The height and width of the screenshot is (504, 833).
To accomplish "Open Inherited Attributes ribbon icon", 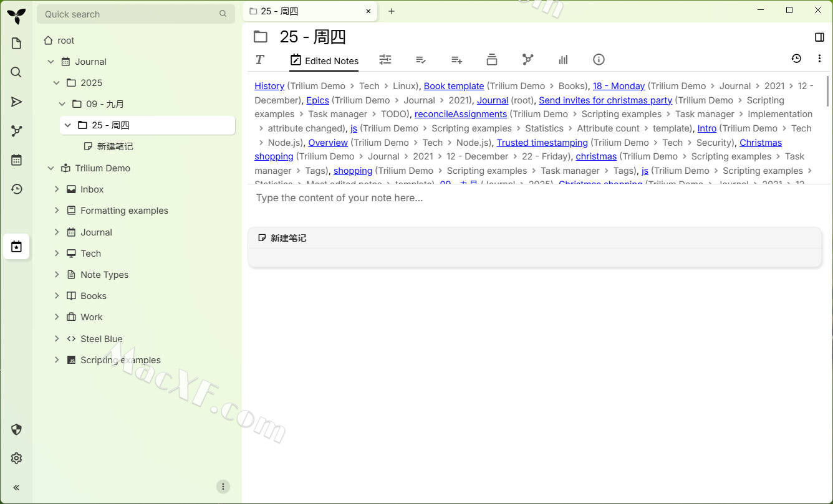I will (x=456, y=59).
